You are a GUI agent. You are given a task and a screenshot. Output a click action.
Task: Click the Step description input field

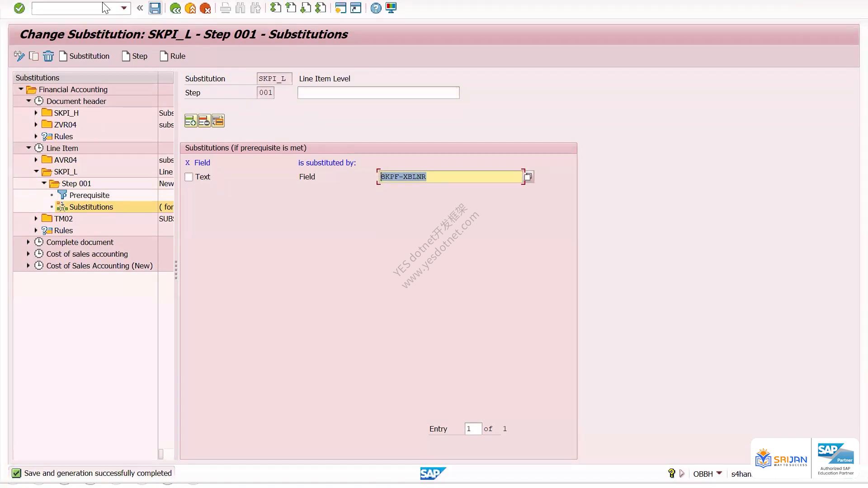tap(378, 93)
